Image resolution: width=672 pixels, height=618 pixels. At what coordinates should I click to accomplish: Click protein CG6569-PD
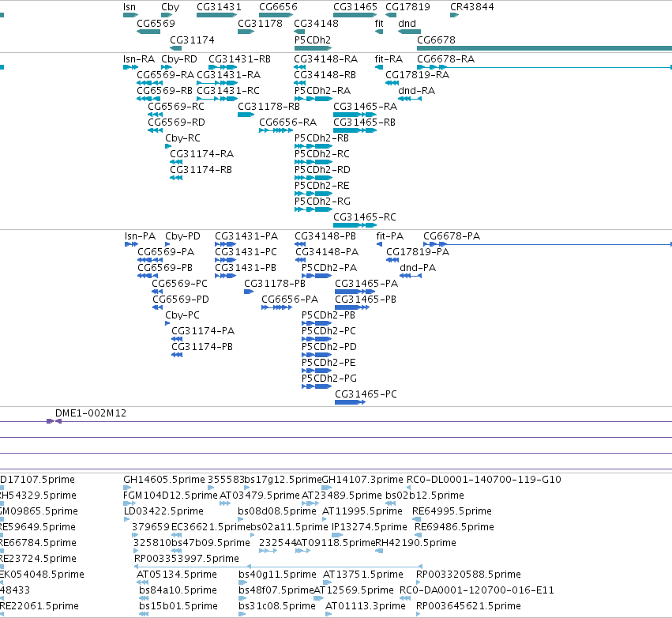[x=180, y=299]
